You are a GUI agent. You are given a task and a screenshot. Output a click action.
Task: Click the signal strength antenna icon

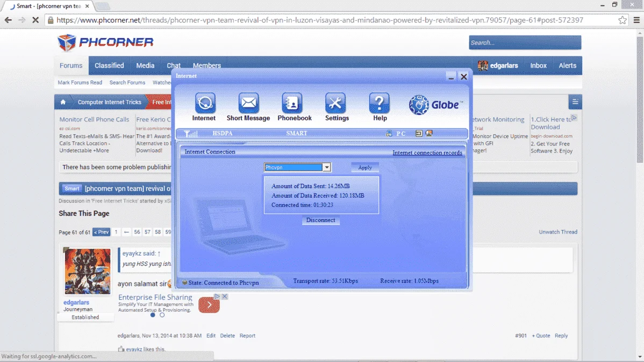click(x=191, y=133)
